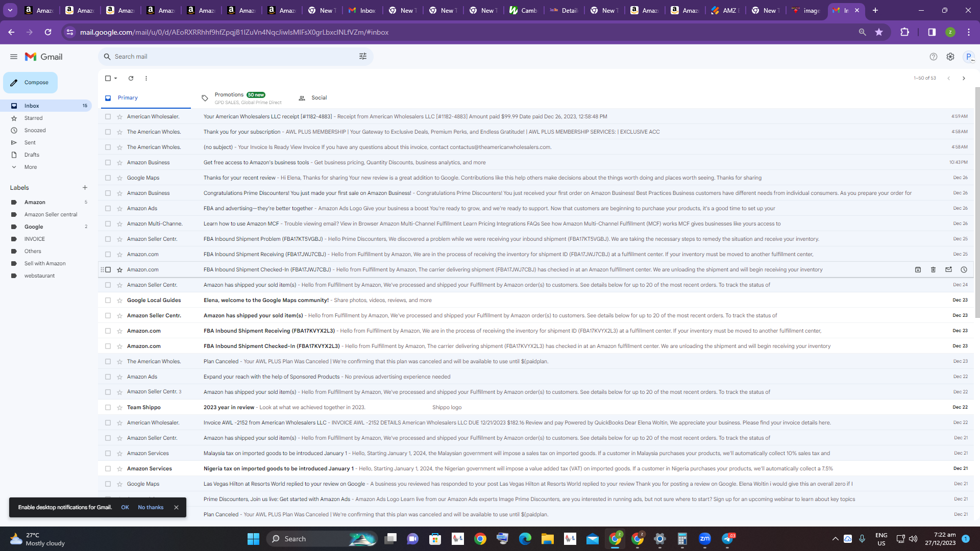Check the box for 'Thank you for your subscription' email

[108, 132]
